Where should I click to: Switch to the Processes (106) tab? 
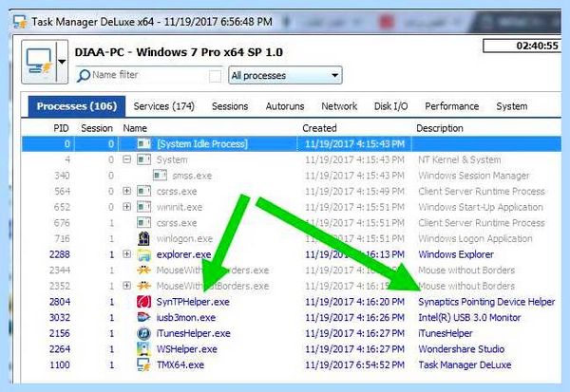77,106
